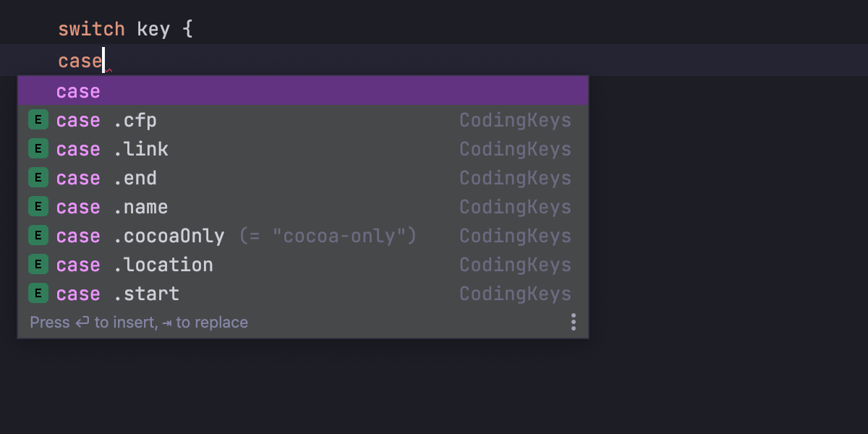Click the CodingKeys type on the .end row
868x434 pixels.
515,178
